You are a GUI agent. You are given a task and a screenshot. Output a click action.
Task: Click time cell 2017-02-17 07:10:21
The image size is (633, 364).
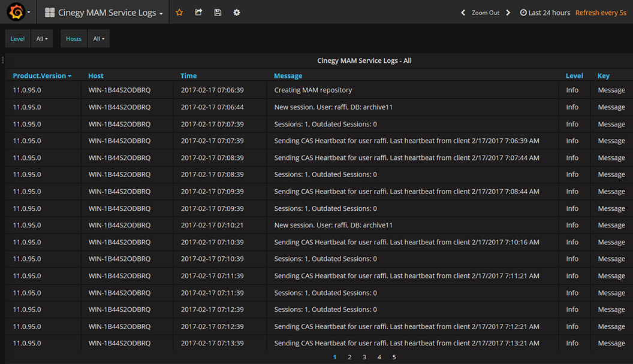click(212, 225)
